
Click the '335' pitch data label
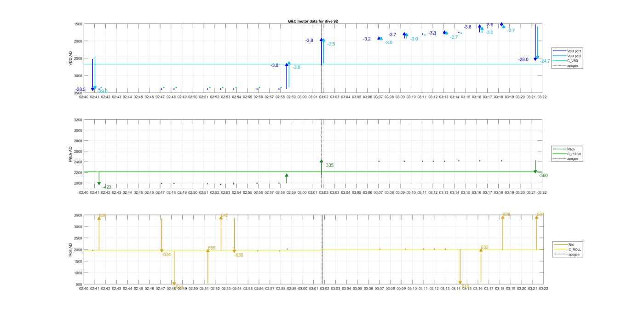pos(330,165)
